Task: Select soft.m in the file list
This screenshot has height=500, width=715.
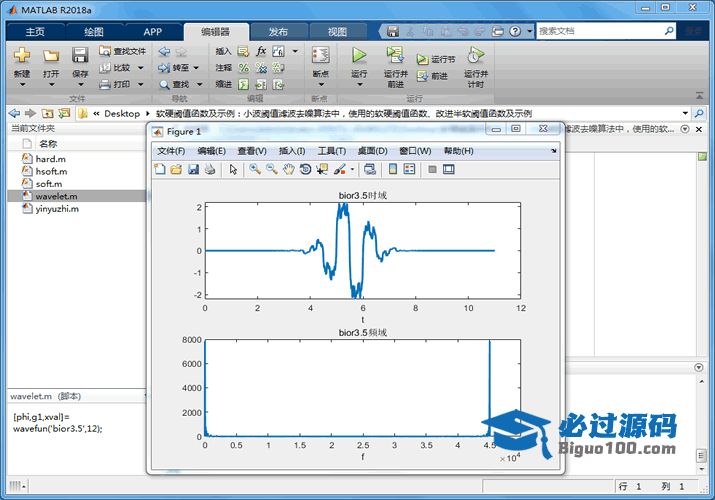Action: tap(49, 184)
